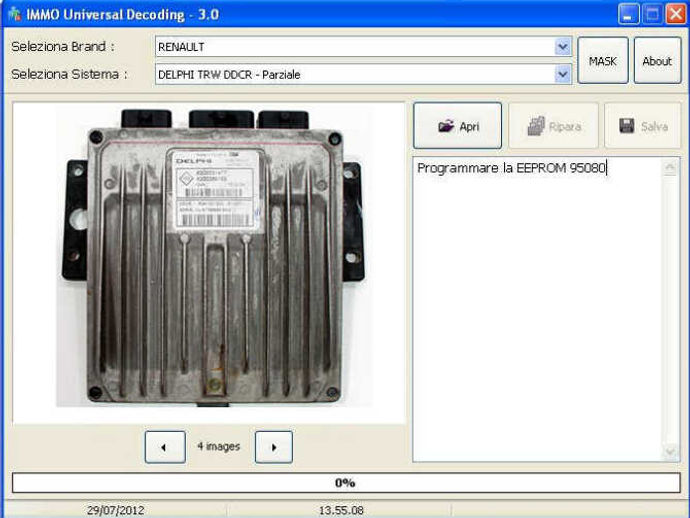Screen dimensions: 690x518
Task: Click the 'Programmare la EEPROM 95080' text
Action: point(511,168)
